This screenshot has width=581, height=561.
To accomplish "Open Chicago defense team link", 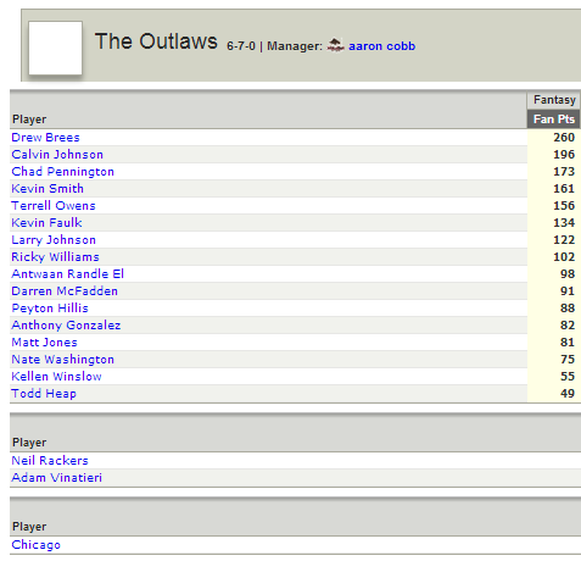I will (x=36, y=545).
